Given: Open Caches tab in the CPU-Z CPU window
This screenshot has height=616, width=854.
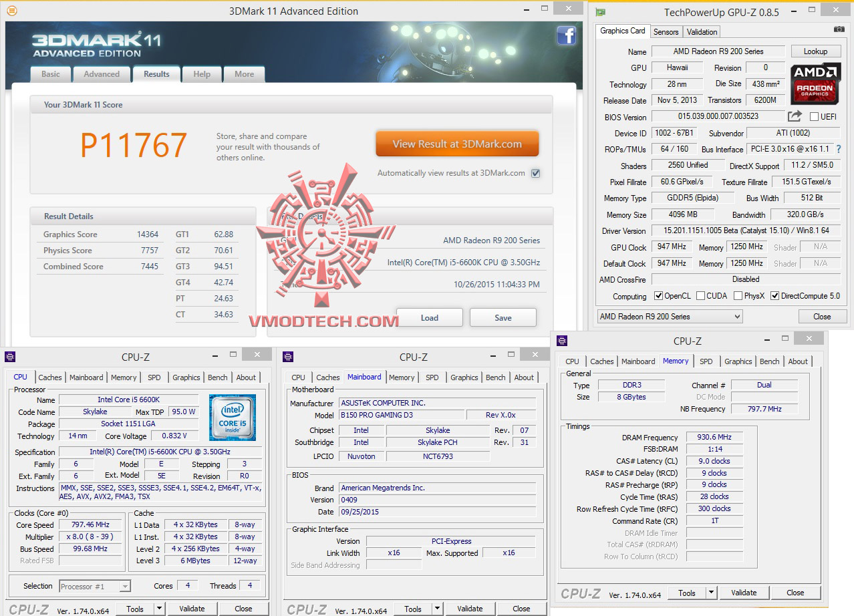Looking at the screenshot, I should coord(50,377).
